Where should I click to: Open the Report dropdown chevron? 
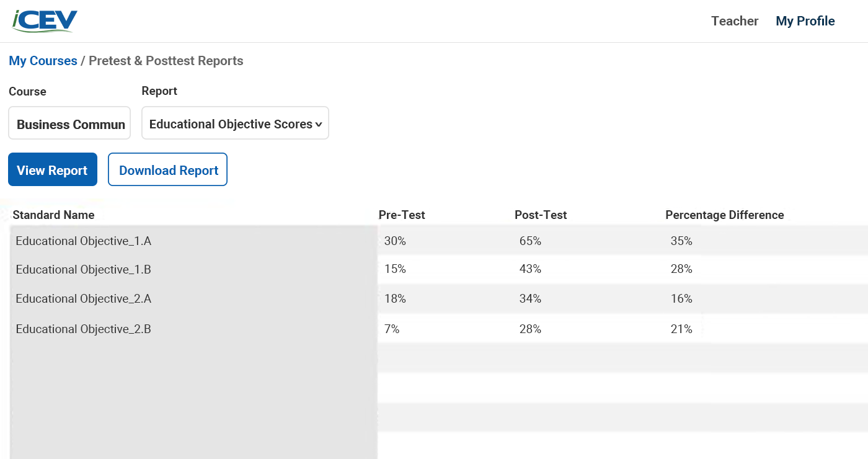click(x=319, y=123)
